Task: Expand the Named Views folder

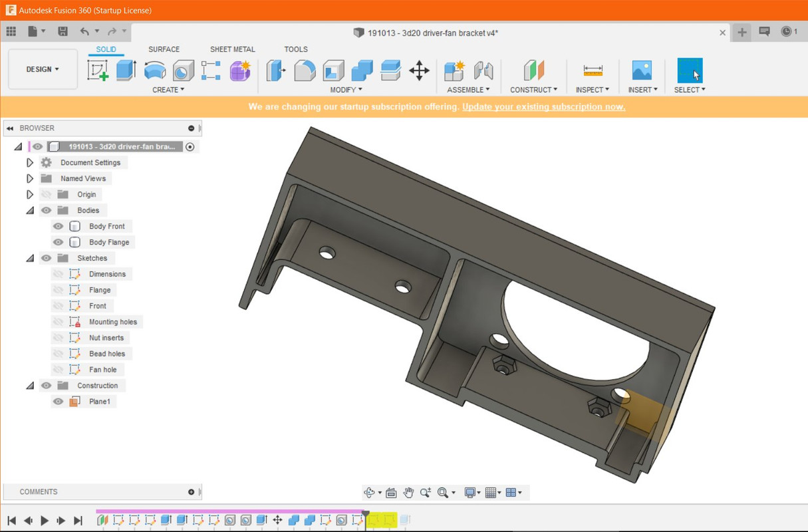Action: 30,178
